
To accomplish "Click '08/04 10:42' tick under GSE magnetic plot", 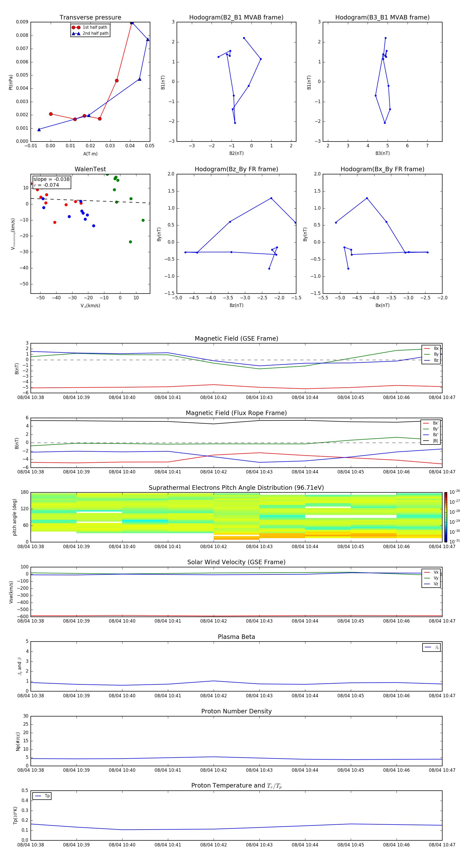I will click(x=213, y=398).
